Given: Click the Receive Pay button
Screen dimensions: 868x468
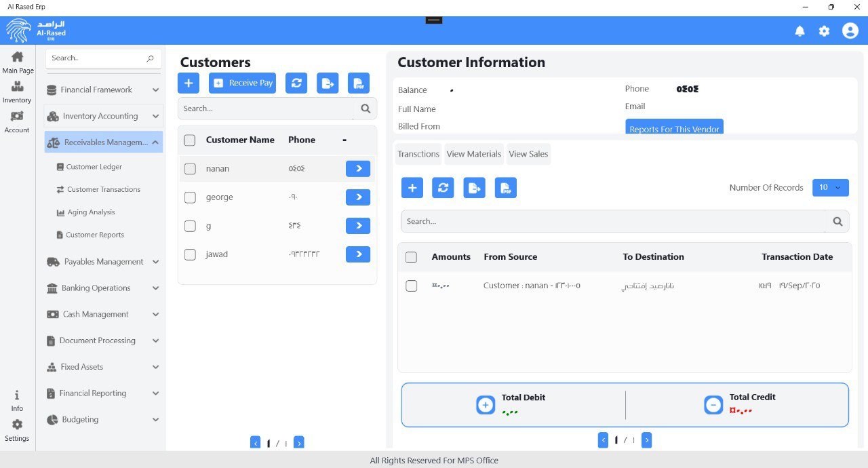Looking at the screenshot, I should pos(243,83).
